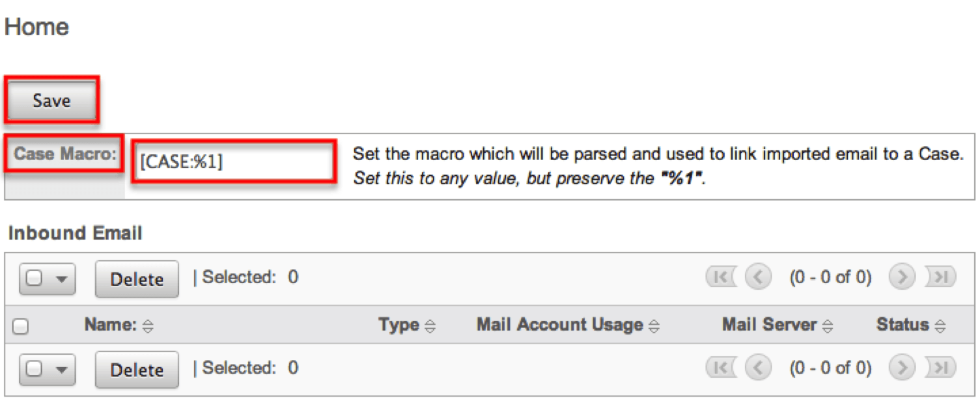Click the Case Macro input field

233,161
